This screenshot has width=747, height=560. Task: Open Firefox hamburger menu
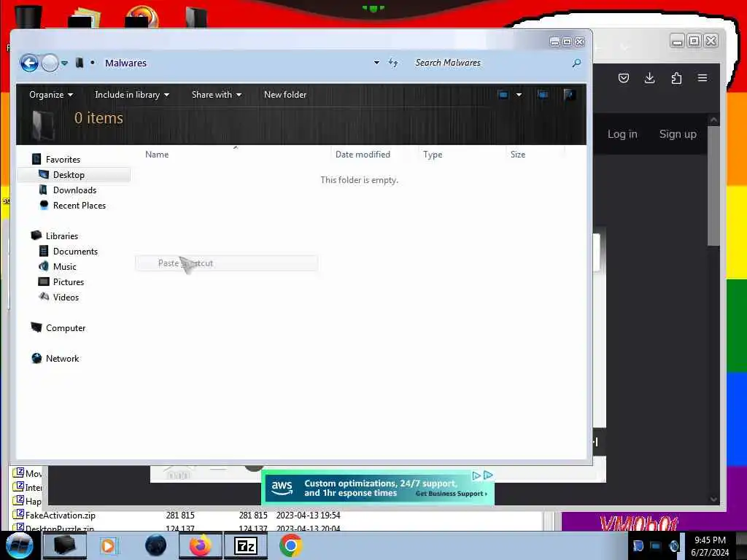(x=703, y=78)
